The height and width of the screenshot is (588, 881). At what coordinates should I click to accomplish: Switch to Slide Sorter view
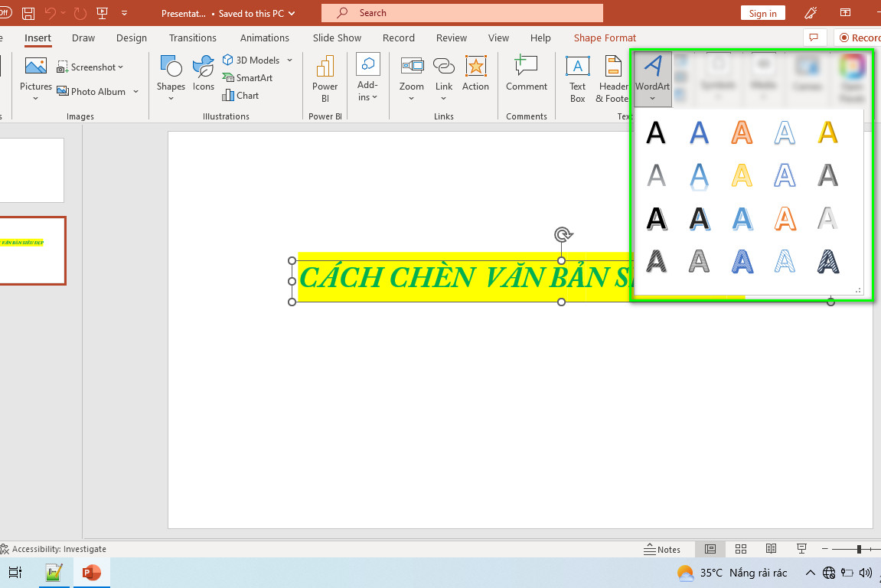(741, 549)
